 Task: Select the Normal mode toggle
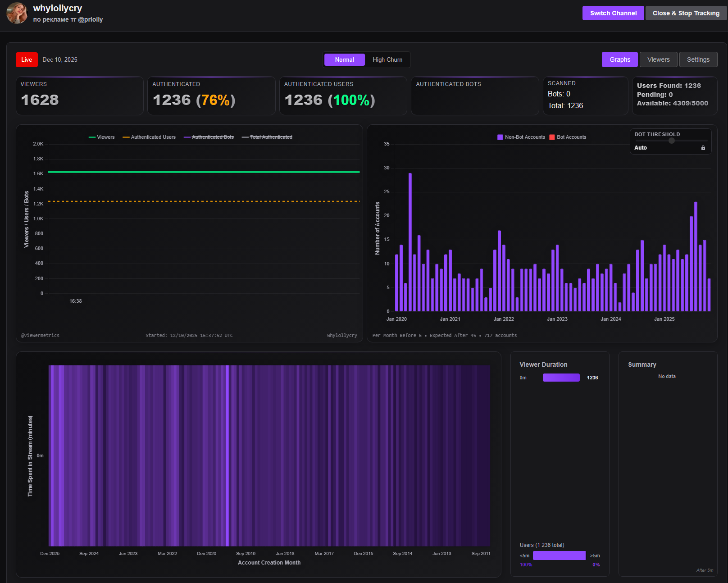pos(344,59)
